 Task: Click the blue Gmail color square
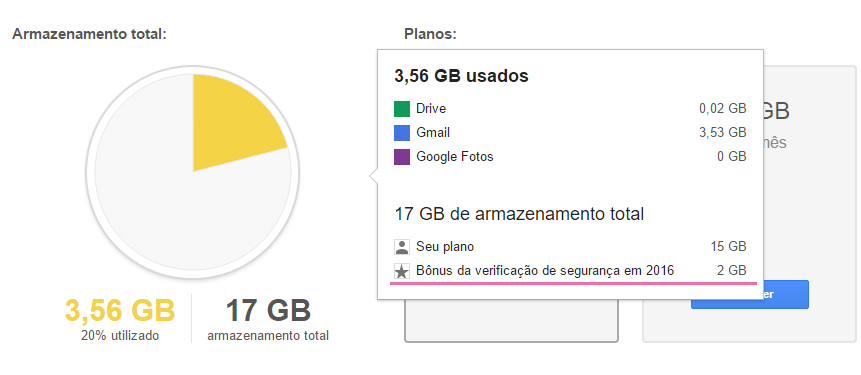(402, 133)
